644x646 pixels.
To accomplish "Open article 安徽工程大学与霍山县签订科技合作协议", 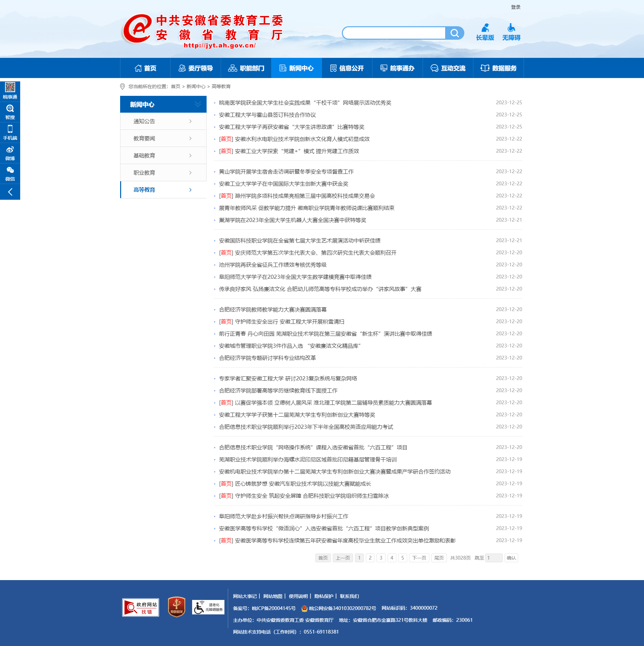I will [267, 115].
